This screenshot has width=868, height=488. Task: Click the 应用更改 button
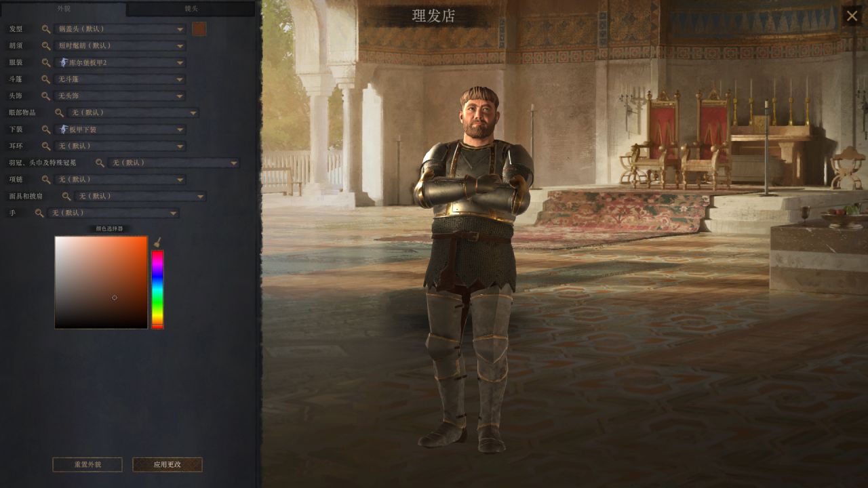pyautogui.click(x=167, y=465)
